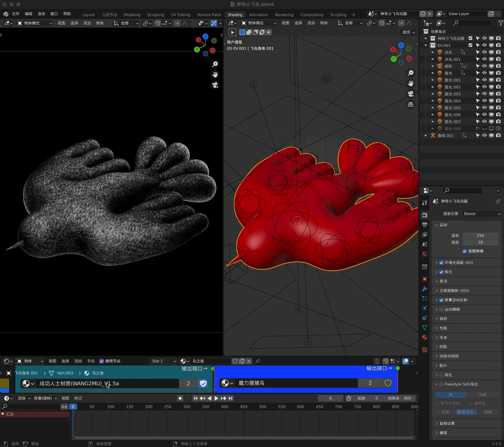Open the Slot 1 dropdown
Screen dimensions: 504x447
pos(164,361)
